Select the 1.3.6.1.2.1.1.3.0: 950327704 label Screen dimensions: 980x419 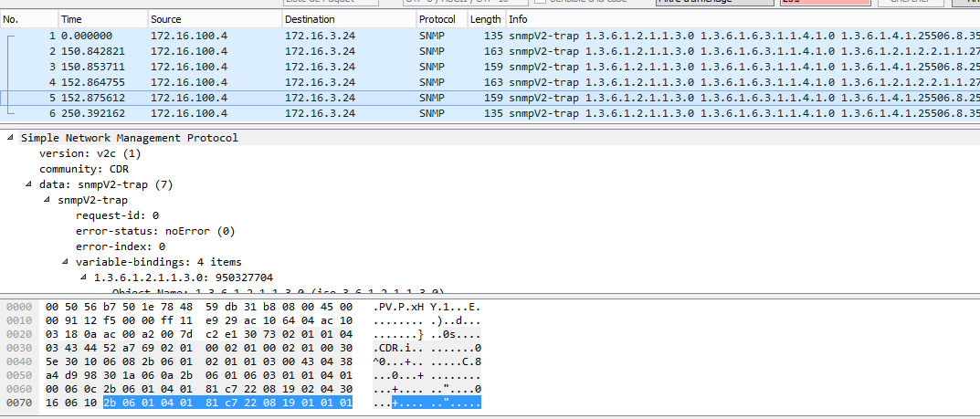184,278
